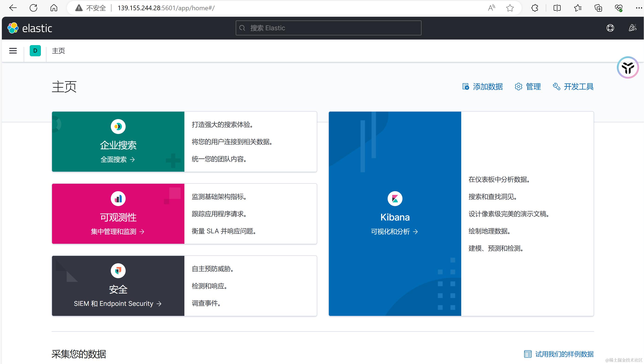Focus the 搜索 Elastic search box
Viewport: 644px width, 364px height.
pos(328,28)
